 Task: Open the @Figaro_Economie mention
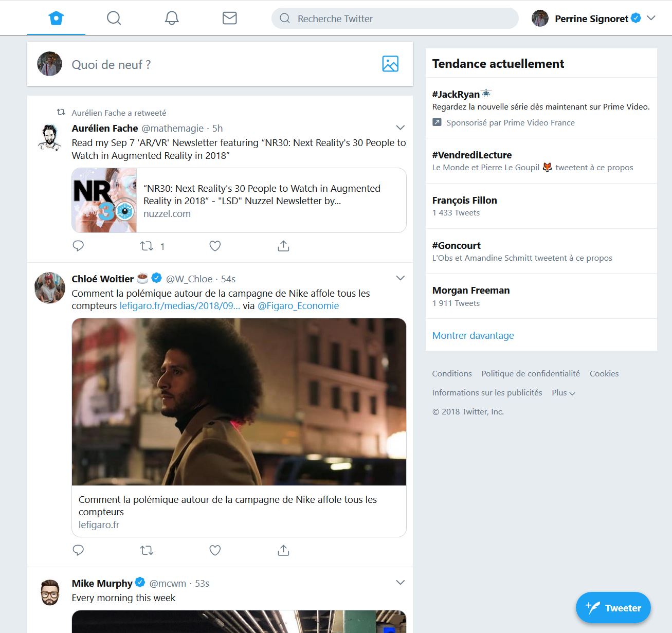[298, 305]
